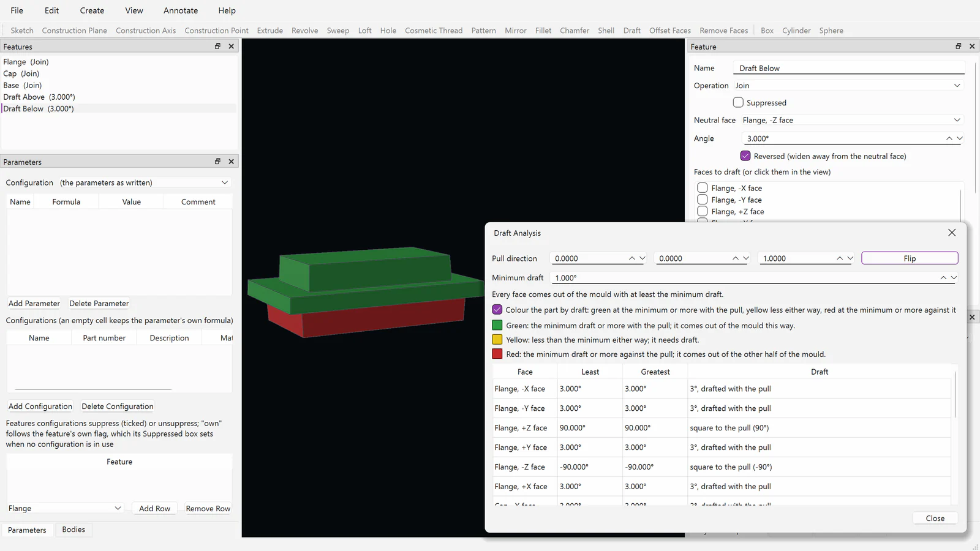This screenshot has height=551, width=980.
Task: Open the Operation Join dropdown
Action: [x=848, y=86]
